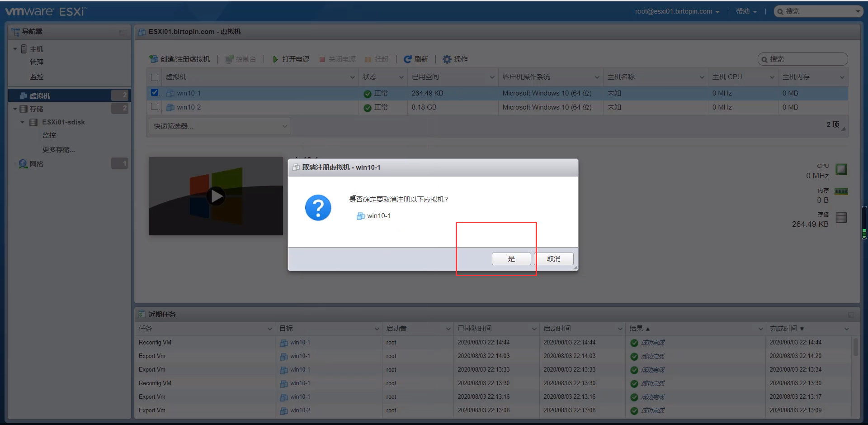Click the VMware ESXi logo
The width and height of the screenshot is (868, 425).
point(46,11)
